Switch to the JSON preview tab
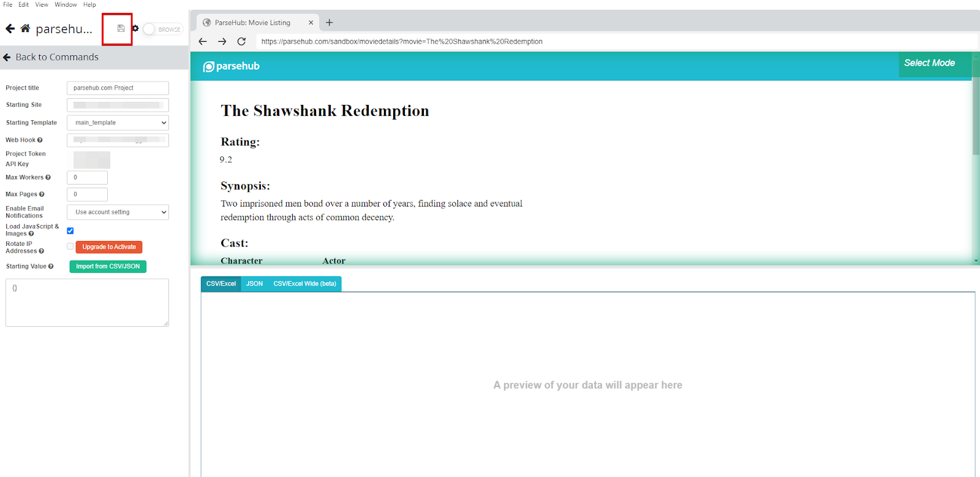Screen dimensions: 980x477 pos(255,284)
